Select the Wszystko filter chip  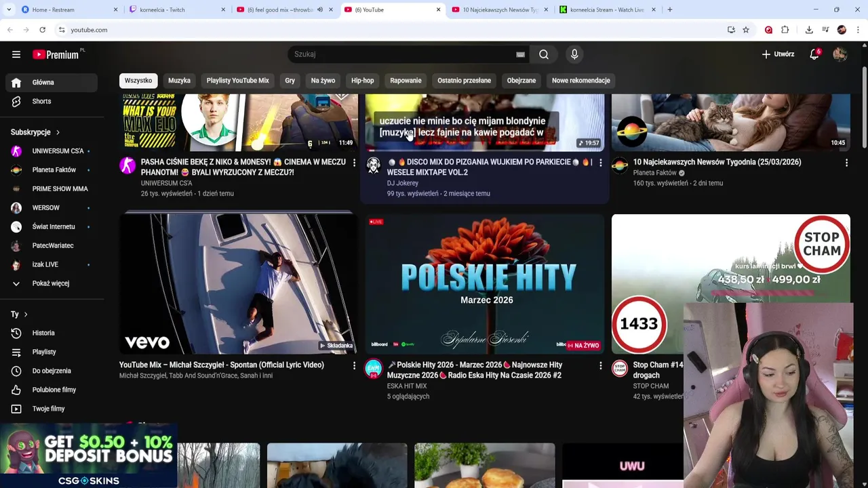tap(138, 80)
